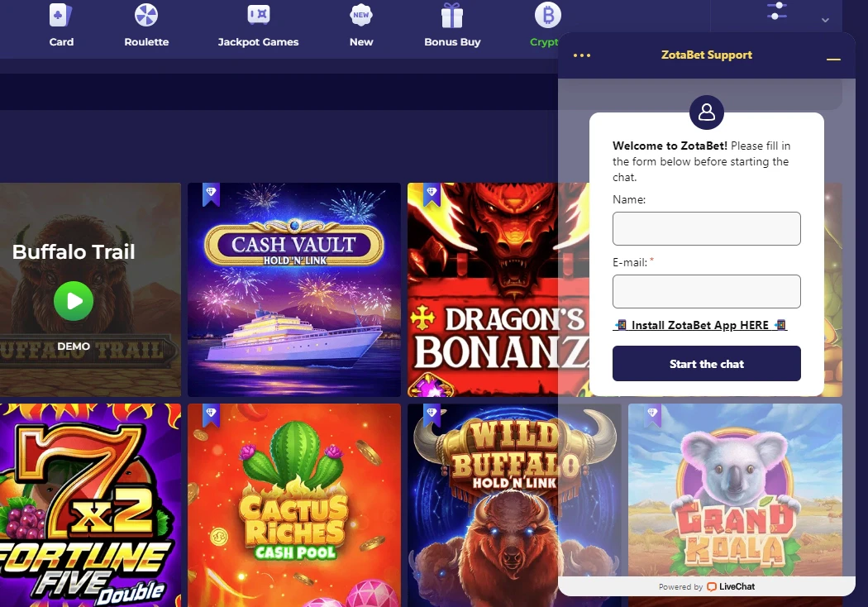Screen dimensions: 868x607
Task: Open the Fortune Five Double game
Action: click(x=90, y=505)
